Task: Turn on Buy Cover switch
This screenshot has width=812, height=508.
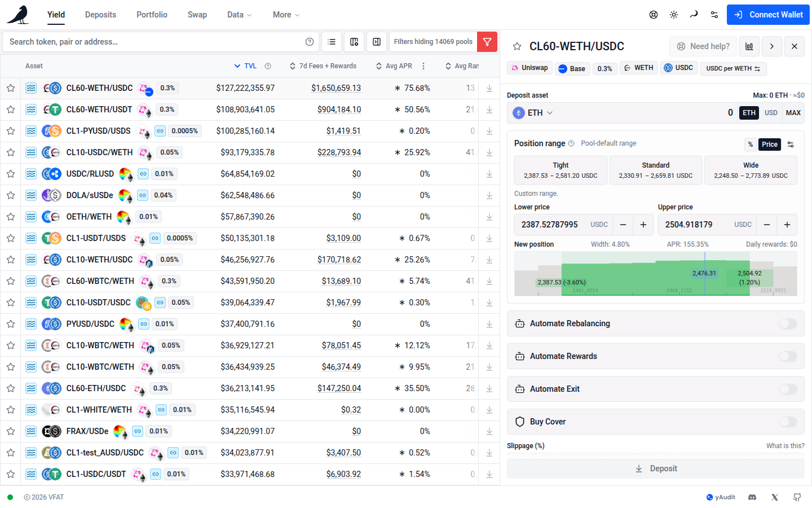Action: pyautogui.click(x=788, y=422)
